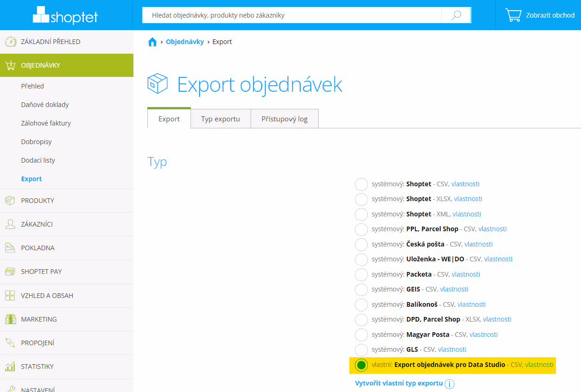This screenshot has height=392, width=581.
Task: Expand the SHOPTET PAY menu section
Action: (67, 272)
